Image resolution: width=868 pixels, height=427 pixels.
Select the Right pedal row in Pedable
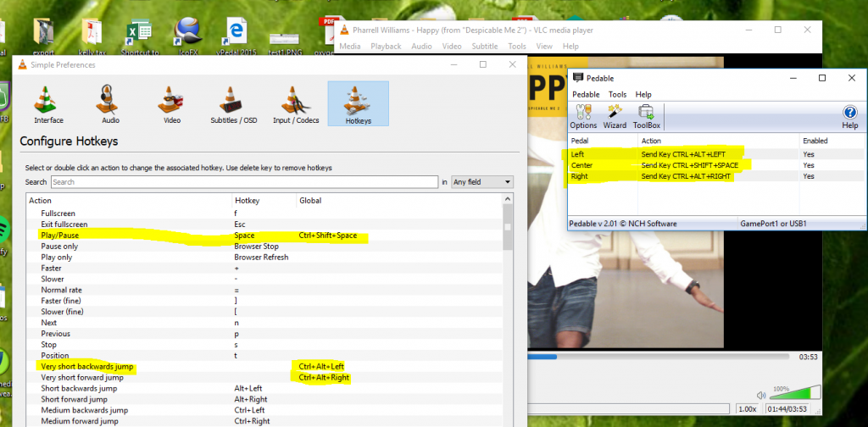tap(717, 176)
